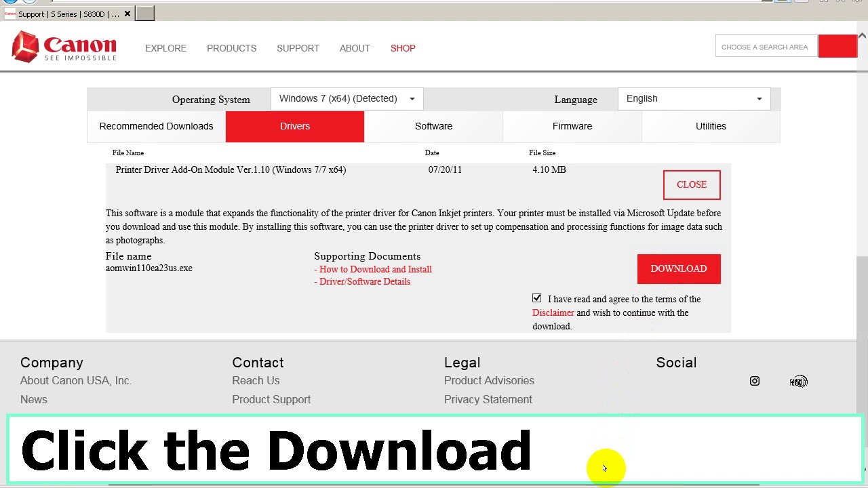This screenshot has height=488, width=868.
Task: Select the Utilities tab
Action: tap(711, 126)
